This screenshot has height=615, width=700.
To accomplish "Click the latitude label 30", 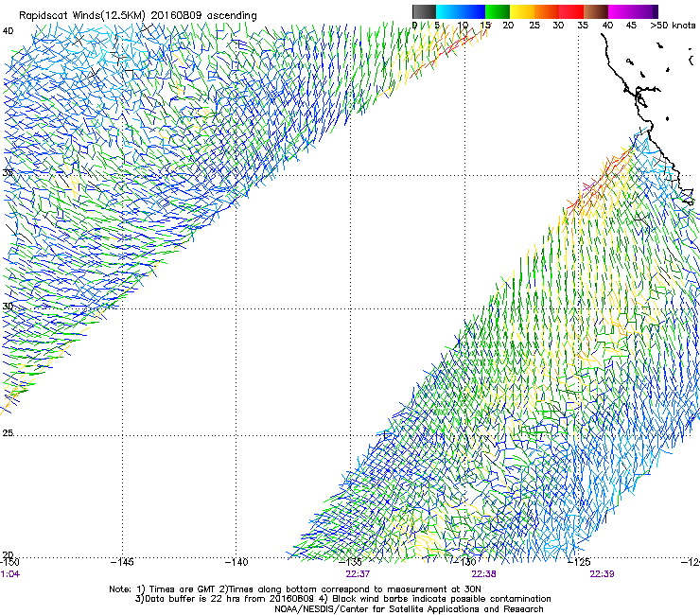I will (x=8, y=307).
